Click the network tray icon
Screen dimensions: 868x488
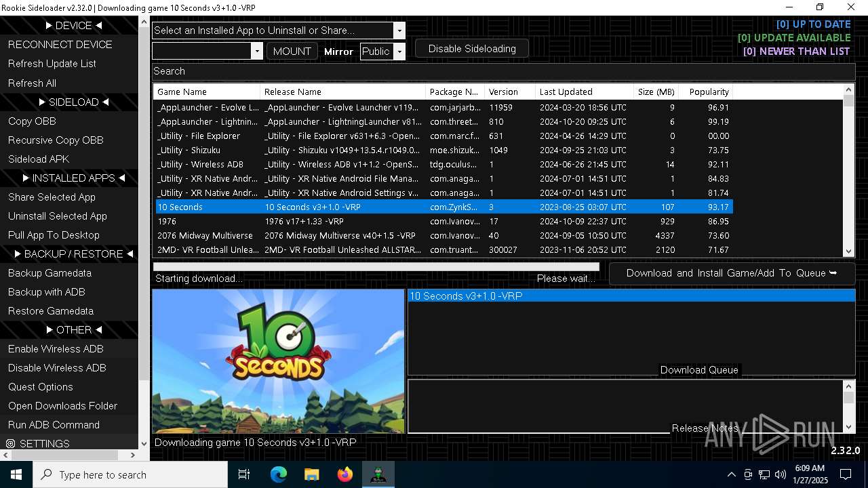point(764,474)
